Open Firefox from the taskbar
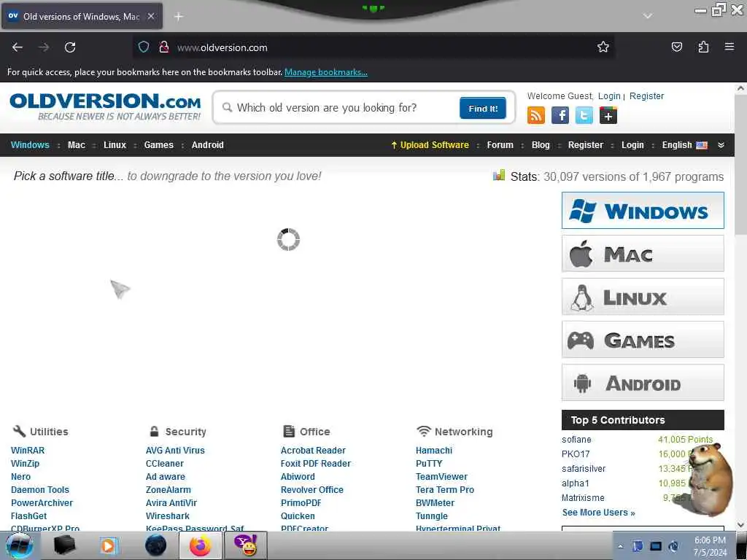The height and width of the screenshot is (560, 747). click(x=200, y=545)
